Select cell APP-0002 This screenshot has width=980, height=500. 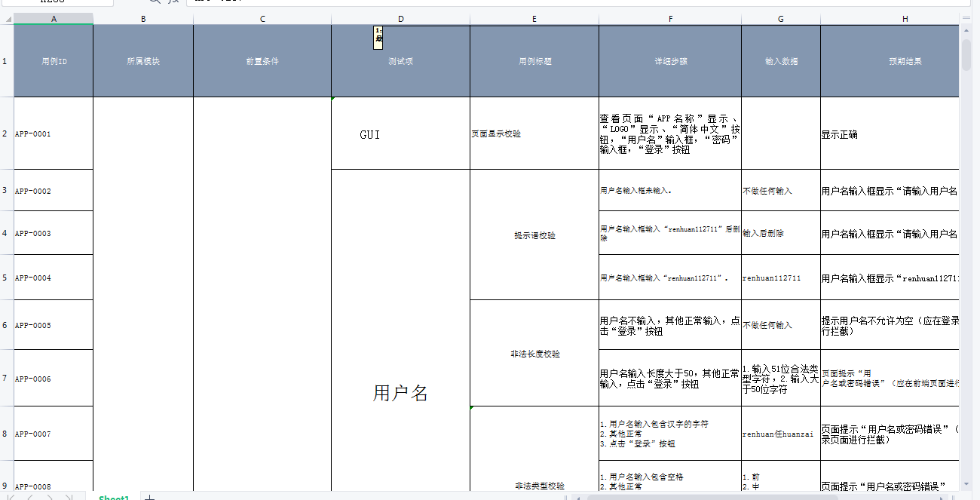click(x=54, y=190)
